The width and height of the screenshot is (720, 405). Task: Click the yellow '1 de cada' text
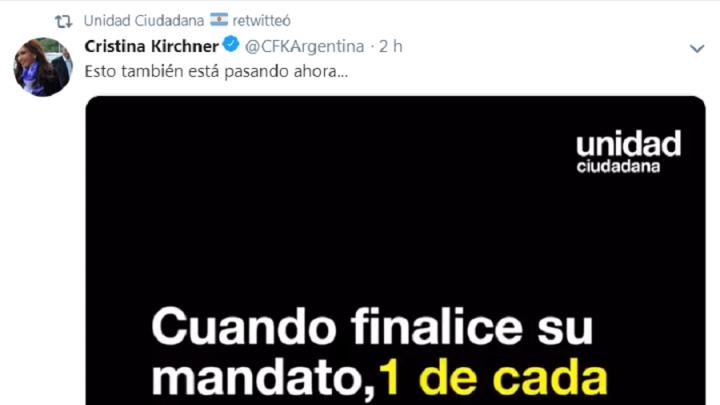493,379
